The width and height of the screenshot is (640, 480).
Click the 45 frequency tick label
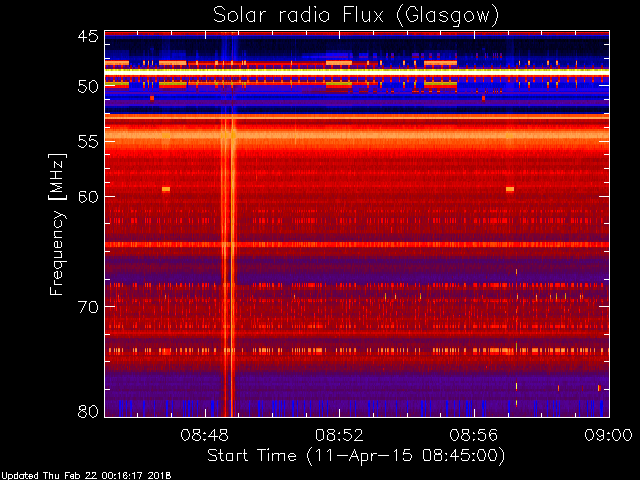88,36
